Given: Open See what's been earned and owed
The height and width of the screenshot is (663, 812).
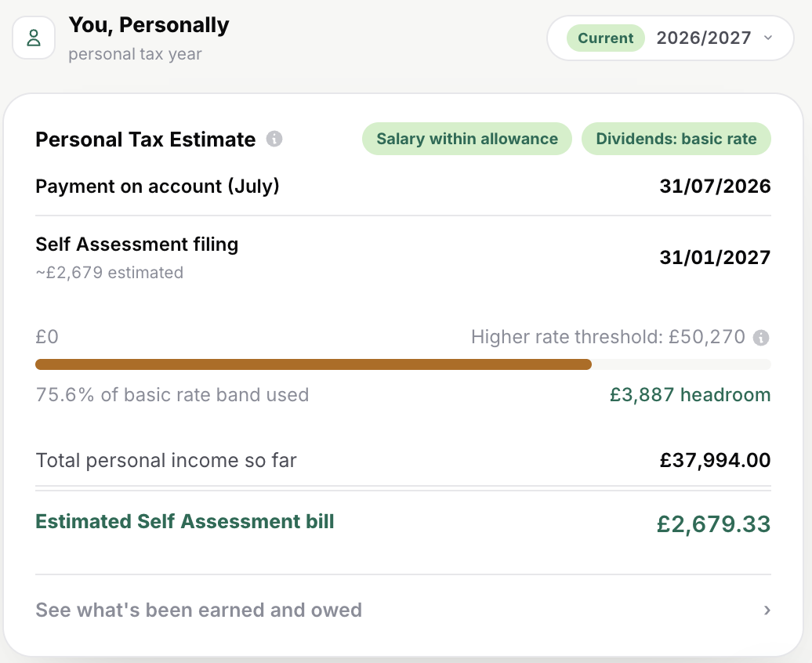Looking at the screenshot, I should (403, 610).
